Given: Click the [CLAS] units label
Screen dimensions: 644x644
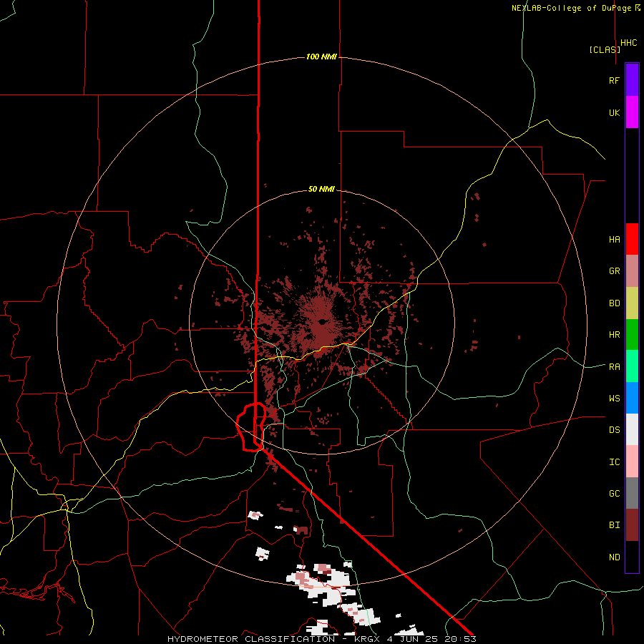Looking at the screenshot, I should pyautogui.click(x=605, y=49).
